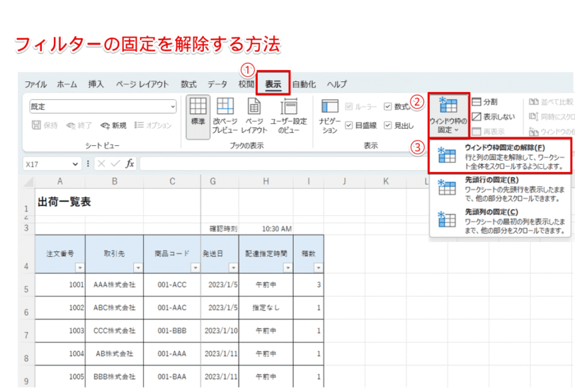Click the fx insert function icon
The width and height of the screenshot is (575, 392).
pos(130,163)
